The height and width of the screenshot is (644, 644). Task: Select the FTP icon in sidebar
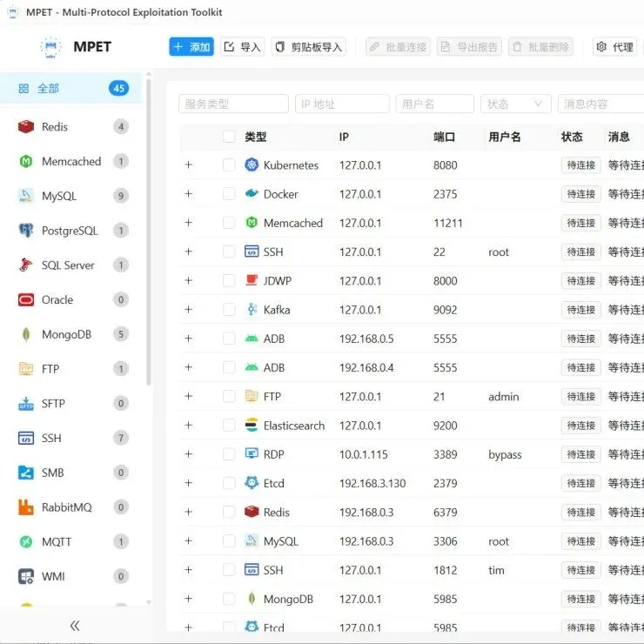[26, 369]
